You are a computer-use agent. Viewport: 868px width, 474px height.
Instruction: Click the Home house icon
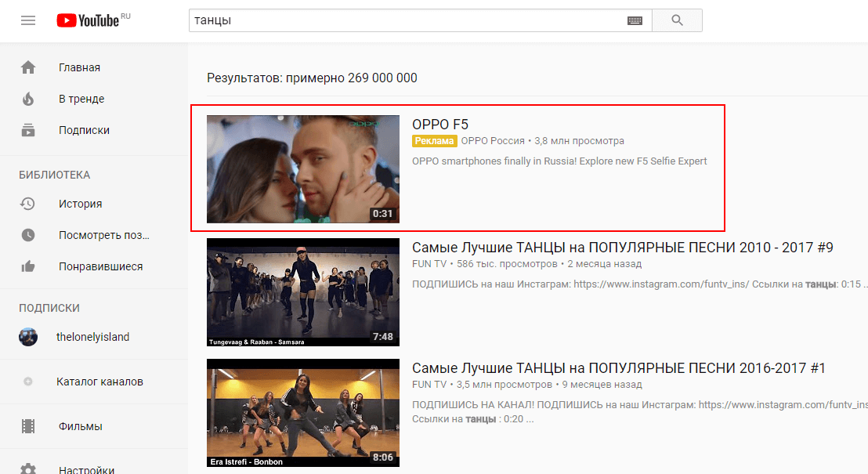pyautogui.click(x=28, y=67)
